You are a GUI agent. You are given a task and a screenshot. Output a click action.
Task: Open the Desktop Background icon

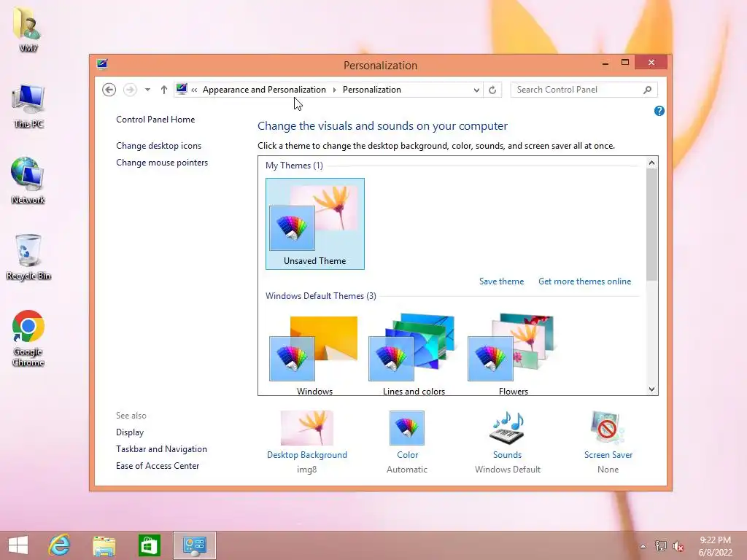tap(307, 427)
